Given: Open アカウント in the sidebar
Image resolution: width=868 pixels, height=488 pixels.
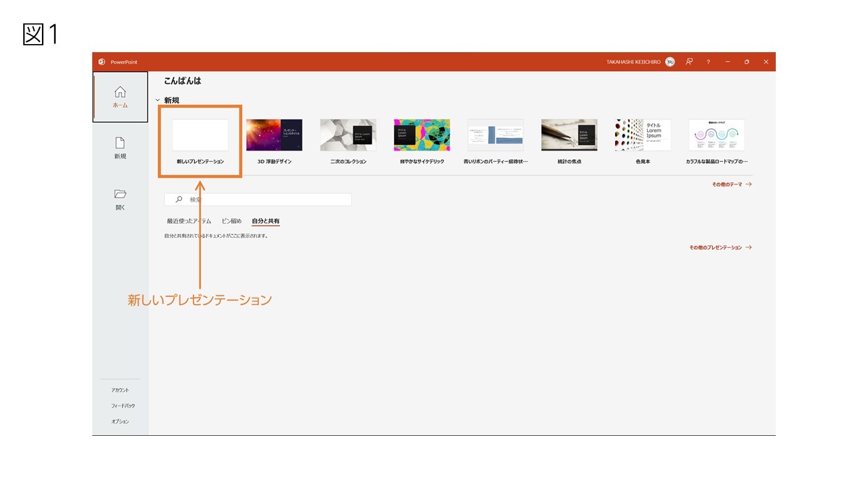Looking at the screenshot, I should (x=120, y=390).
